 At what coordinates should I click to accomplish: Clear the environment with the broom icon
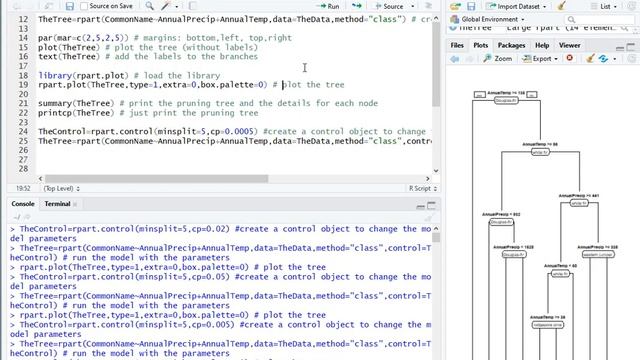562,6
